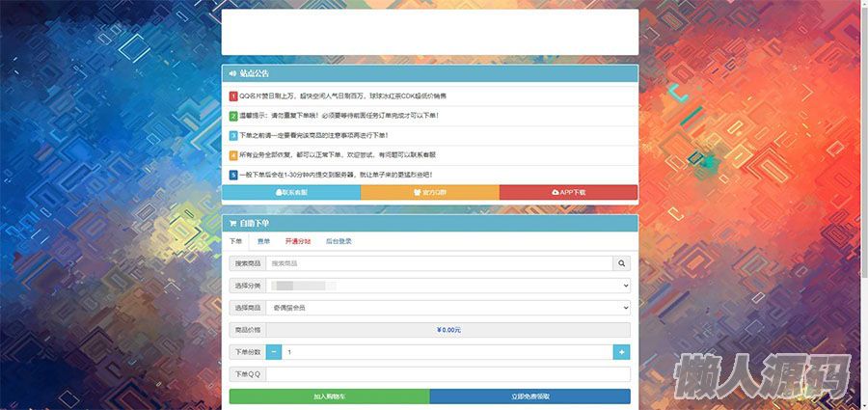Image resolution: width=868 pixels, height=410 pixels.
Task: Click announcement 3 starting with 下单之前
Action: 430,136
